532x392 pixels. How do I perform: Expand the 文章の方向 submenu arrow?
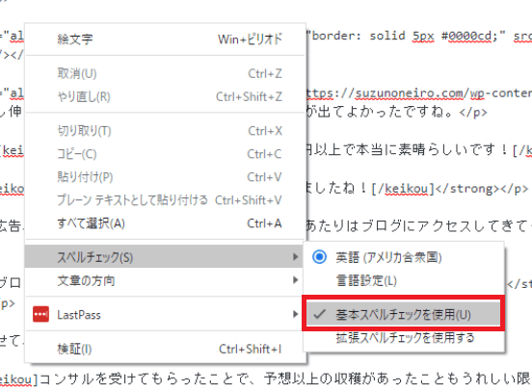[296, 280]
